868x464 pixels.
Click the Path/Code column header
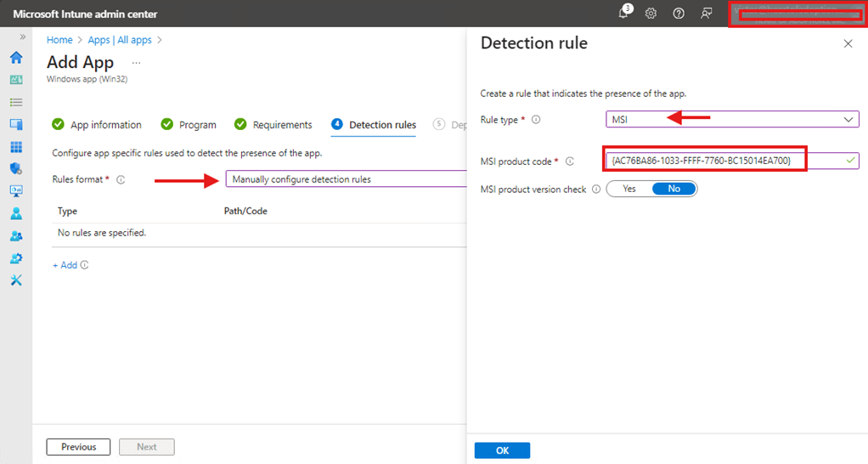click(245, 211)
